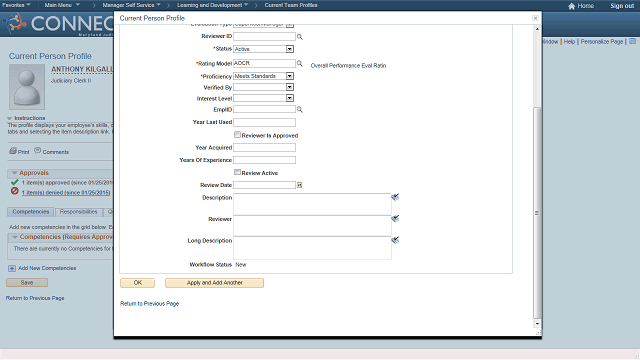Open the Review Date calendar picker
640x360 pixels.
click(x=300, y=185)
